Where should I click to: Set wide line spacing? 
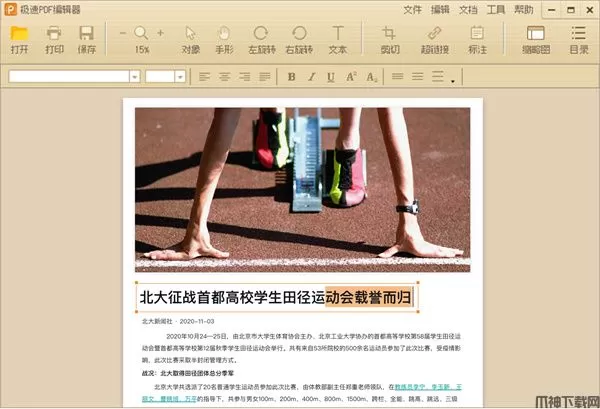click(x=438, y=77)
